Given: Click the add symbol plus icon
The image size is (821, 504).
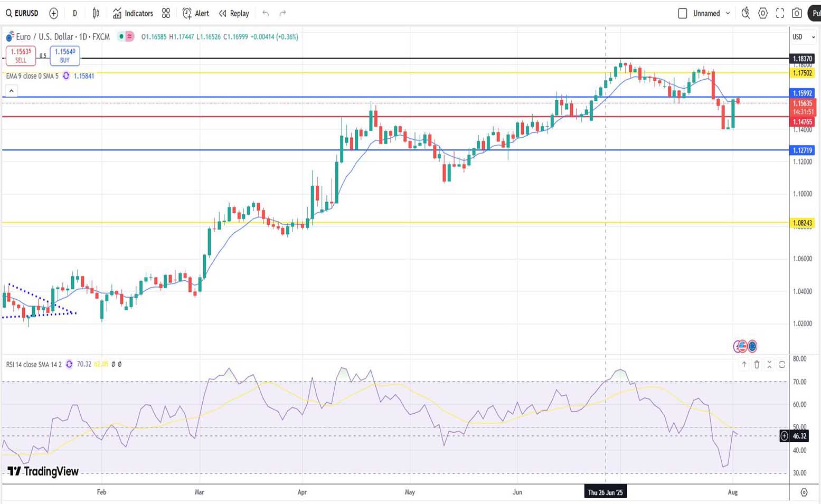Looking at the screenshot, I should click(53, 13).
